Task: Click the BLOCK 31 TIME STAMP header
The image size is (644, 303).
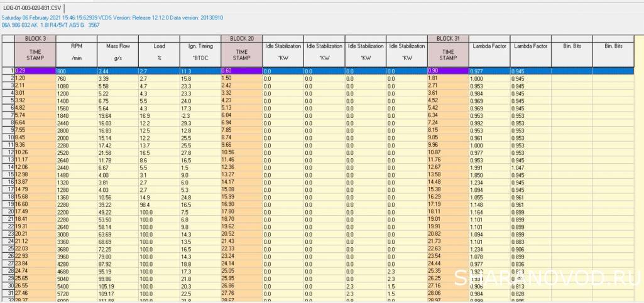Action: [x=447, y=54]
